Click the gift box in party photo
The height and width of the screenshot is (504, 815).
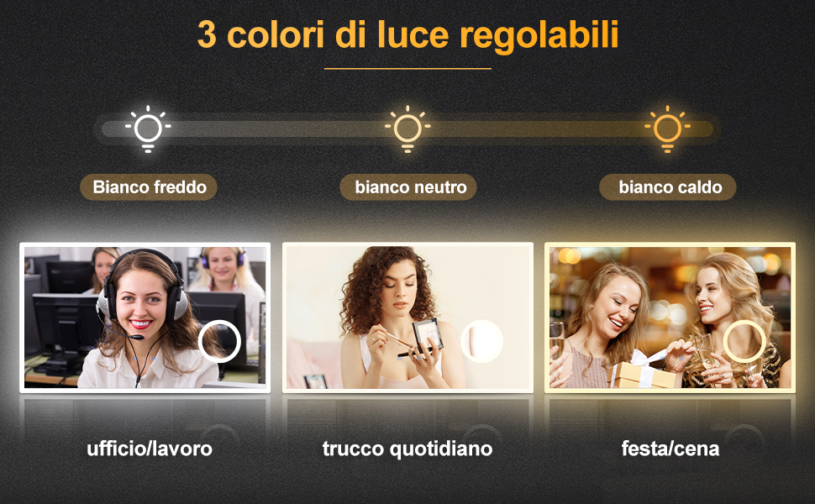point(643,370)
